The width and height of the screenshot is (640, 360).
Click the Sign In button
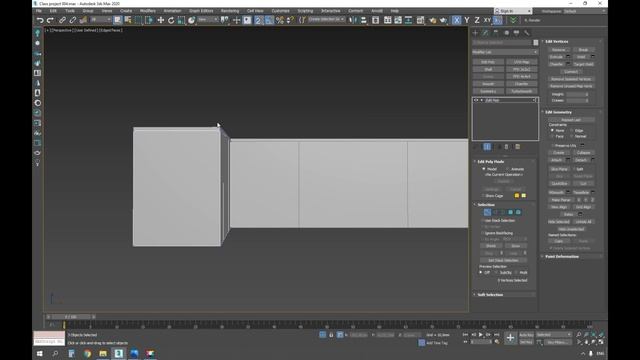(513, 11)
